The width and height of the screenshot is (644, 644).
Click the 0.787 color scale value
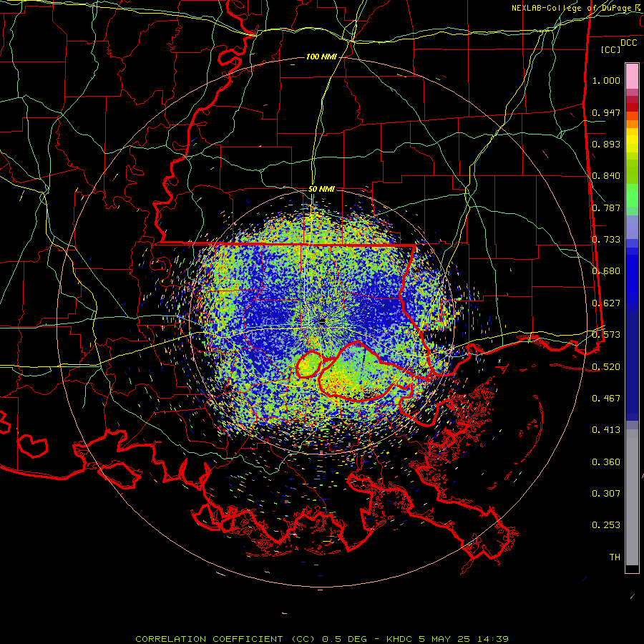(606, 208)
